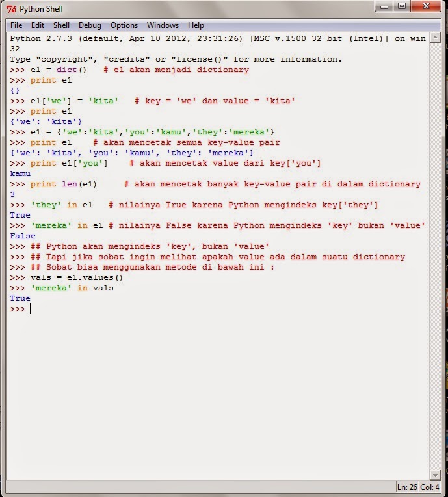The height and width of the screenshot is (497, 448).
Task: Click the comment 'e1 akan menjadi dictionary'
Action: coord(176,70)
